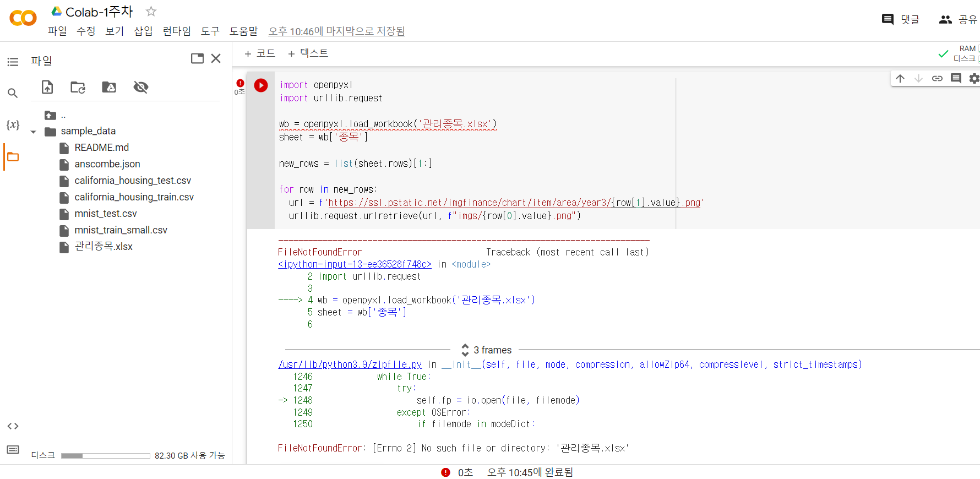Viewport: 980px width, 479px height.
Task: Open the table of contents sidebar icon
Action: pyautogui.click(x=13, y=62)
